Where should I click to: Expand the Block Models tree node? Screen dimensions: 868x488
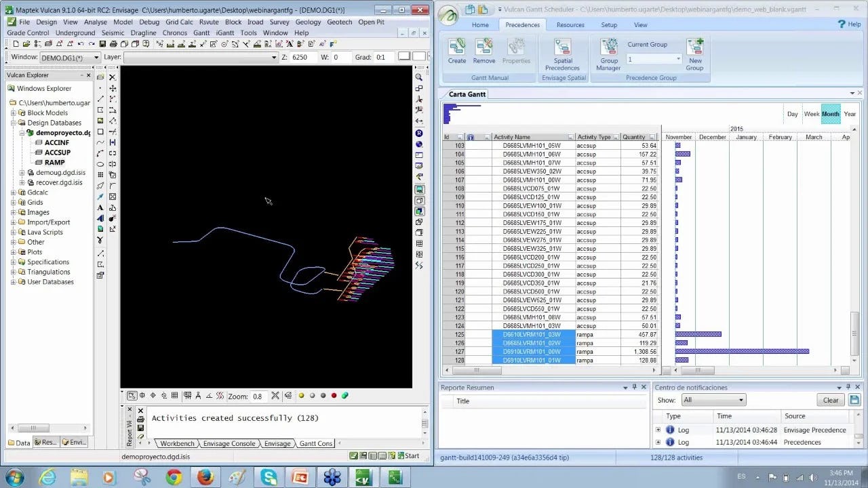13,113
